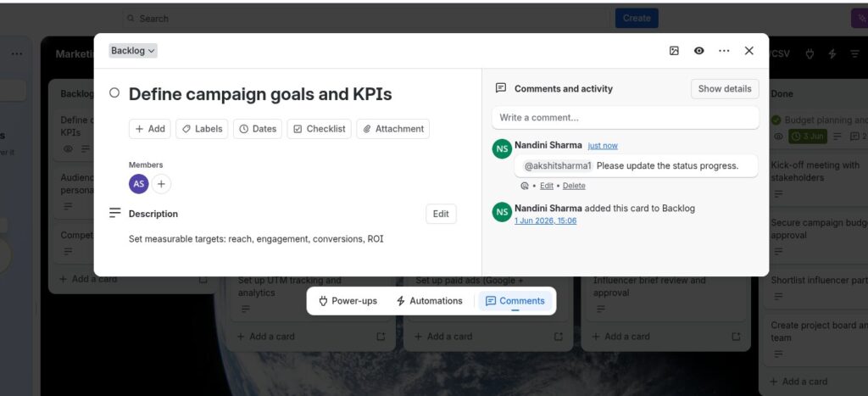The height and width of the screenshot is (396, 868).
Task: Add a card in the Done list
Action: tap(798, 381)
